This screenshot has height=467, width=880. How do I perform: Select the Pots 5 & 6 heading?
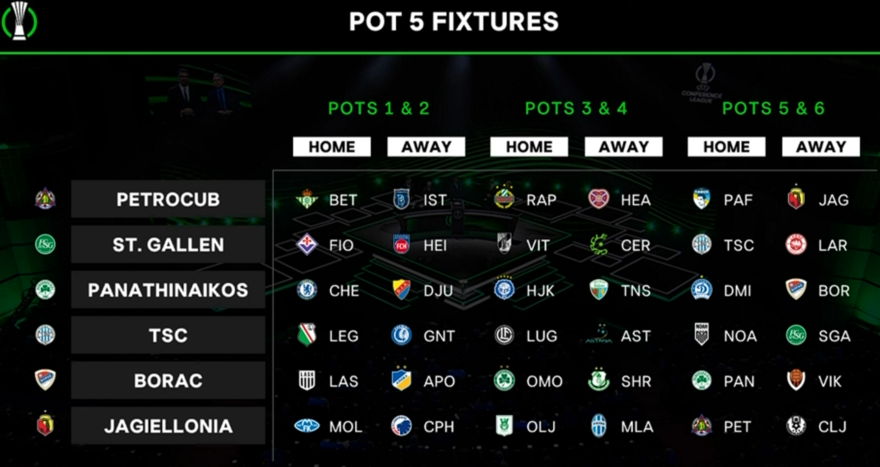[773, 108]
